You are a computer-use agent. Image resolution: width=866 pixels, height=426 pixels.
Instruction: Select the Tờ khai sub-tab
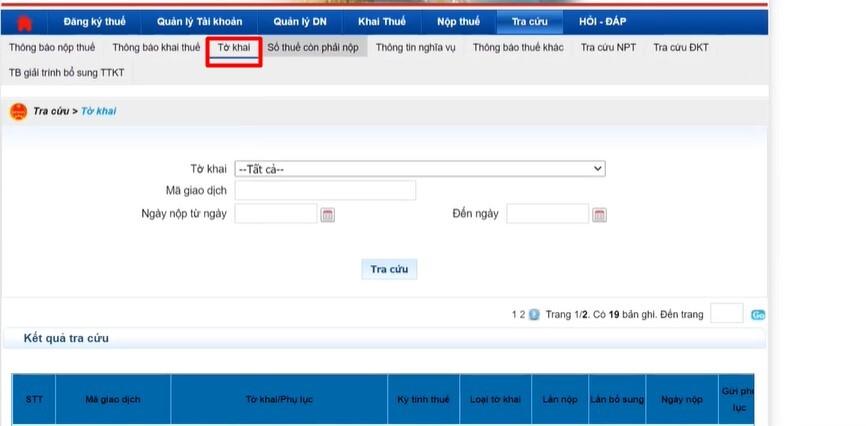click(x=234, y=48)
